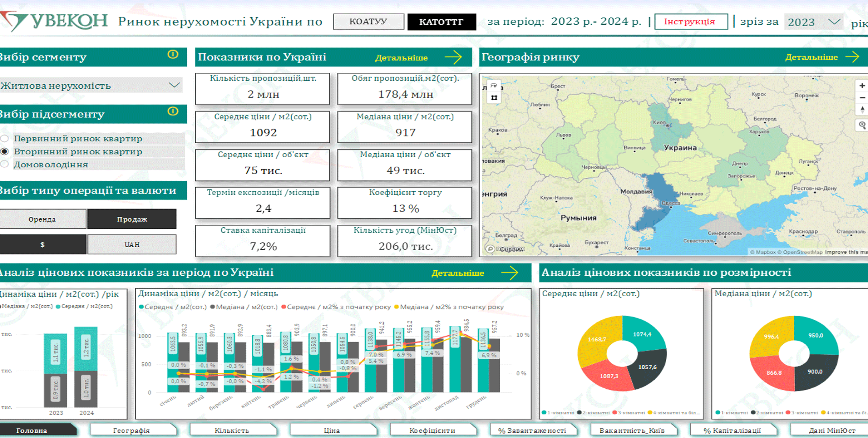Image resolution: width=868 pixels, height=438 pixels.
Task: Open the Ціна tab
Action: click(333, 430)
